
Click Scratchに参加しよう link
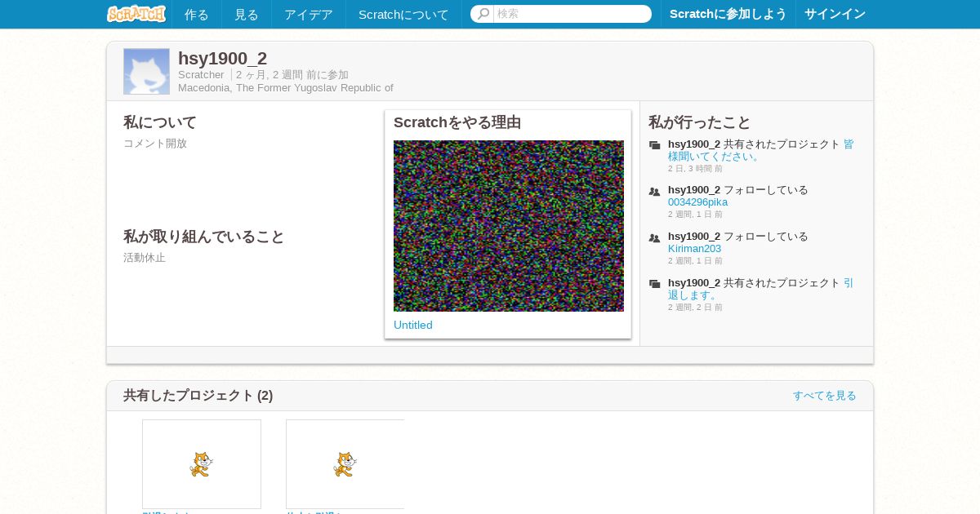728,14
